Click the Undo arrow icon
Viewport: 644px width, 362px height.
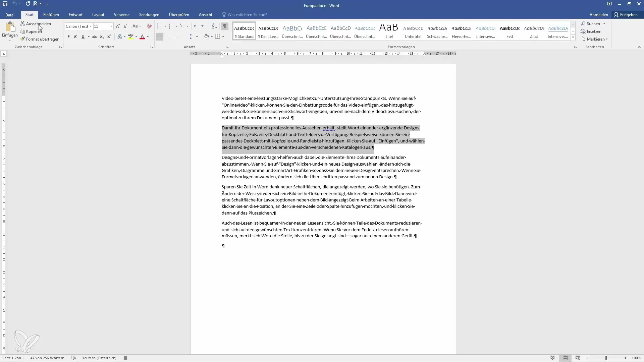click(15, 4)
